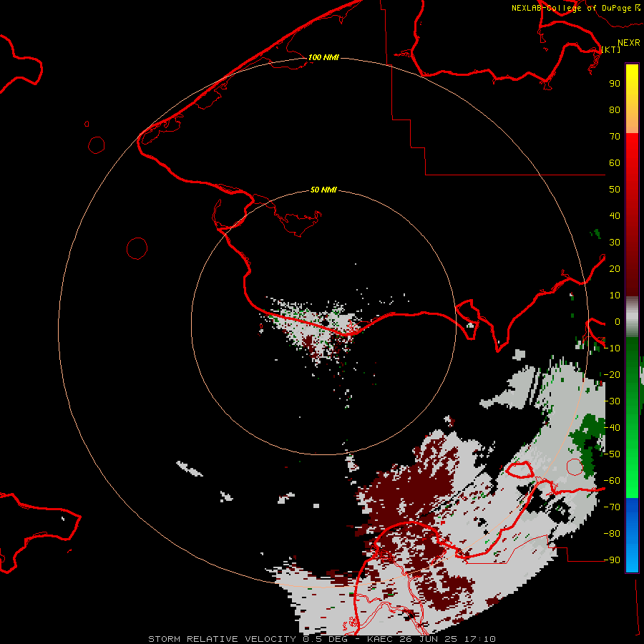Image resolution: width=644 pixels, height=644 pixels.
Task: Click the "0.5 DEG" elevation text in the caption
Action: click(x=324, y=639)
